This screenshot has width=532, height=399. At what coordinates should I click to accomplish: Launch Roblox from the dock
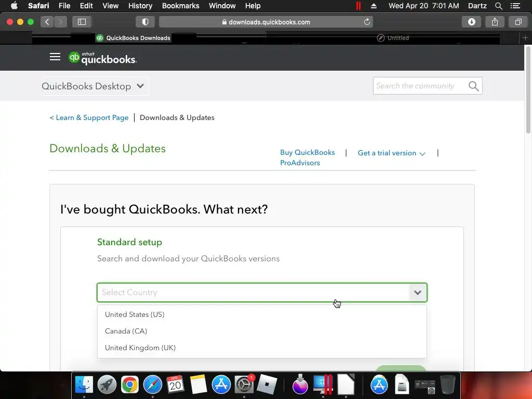pyautogui.click(x=267, y=384)
